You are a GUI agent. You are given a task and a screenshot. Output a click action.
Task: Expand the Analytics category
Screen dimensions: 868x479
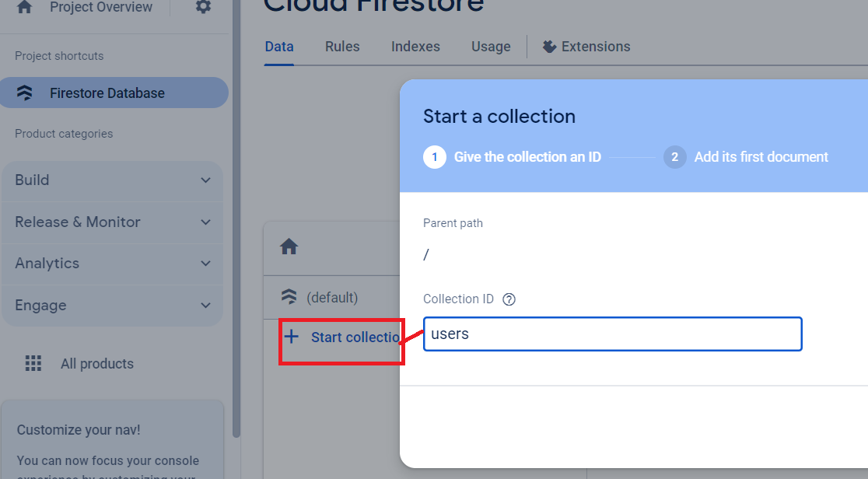tap(205, 264)
